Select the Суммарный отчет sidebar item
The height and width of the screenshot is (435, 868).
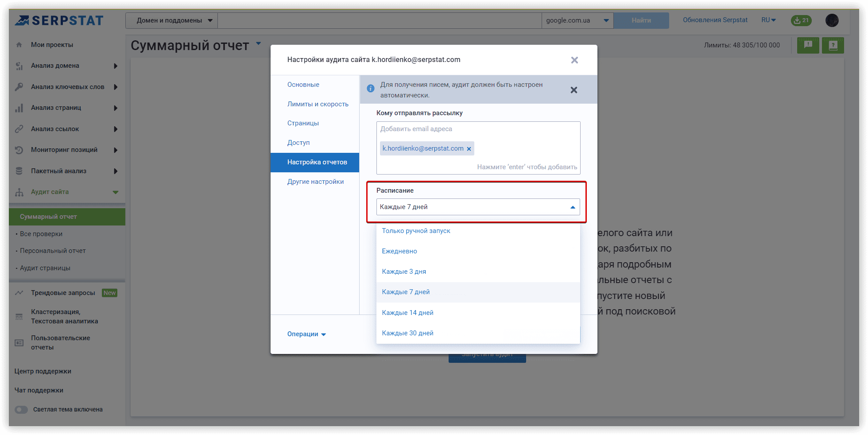coord(67,217)
